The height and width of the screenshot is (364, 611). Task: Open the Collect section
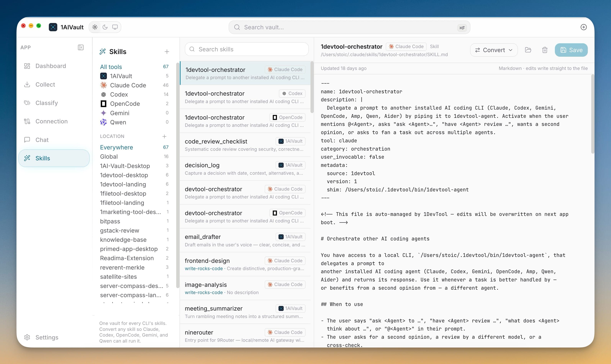pyautogui.click(x=54, y=84)
